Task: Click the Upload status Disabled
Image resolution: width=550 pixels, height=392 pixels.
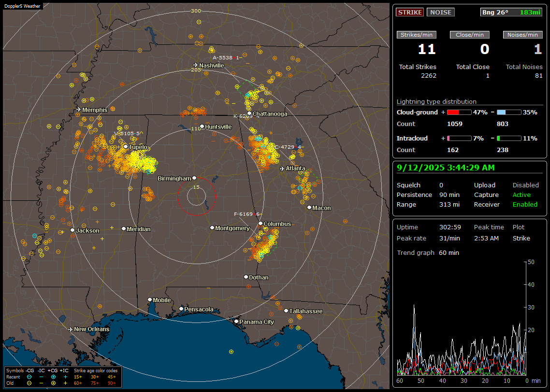Action: click(525, 185)
